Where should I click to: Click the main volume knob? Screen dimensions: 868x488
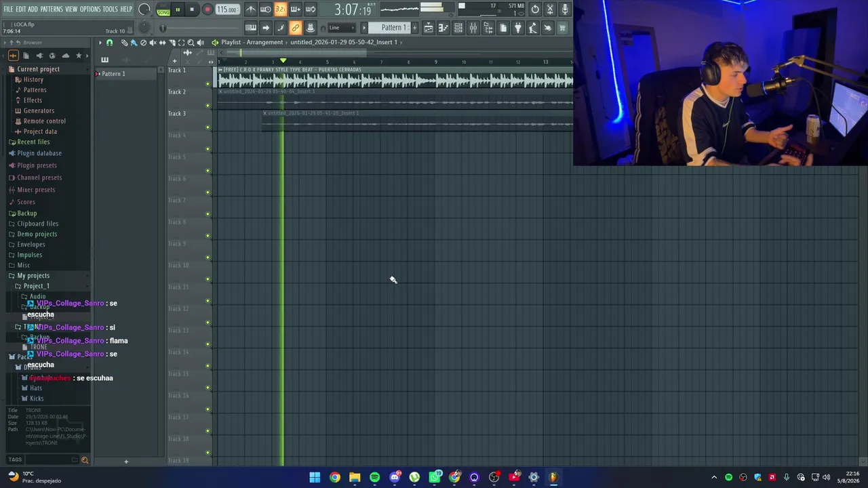coord(144,9)
